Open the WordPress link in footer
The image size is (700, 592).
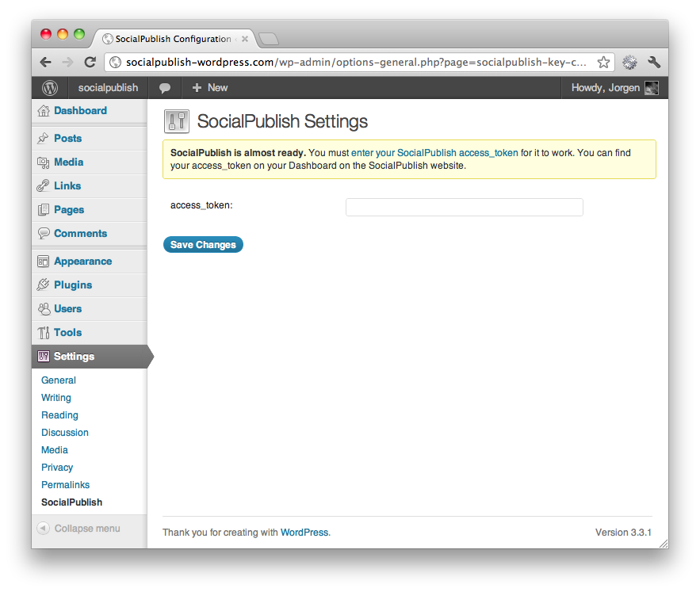click(304, 533)
